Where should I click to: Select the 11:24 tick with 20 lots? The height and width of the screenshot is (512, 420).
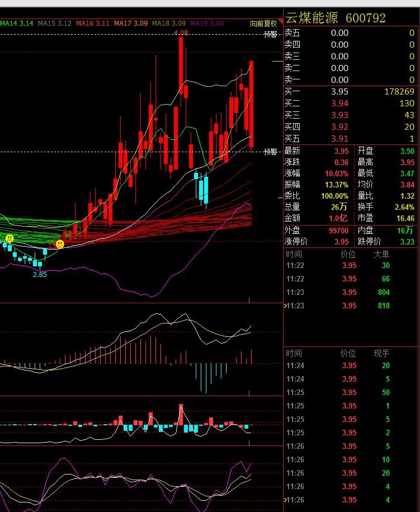click(x=351, y=366)
